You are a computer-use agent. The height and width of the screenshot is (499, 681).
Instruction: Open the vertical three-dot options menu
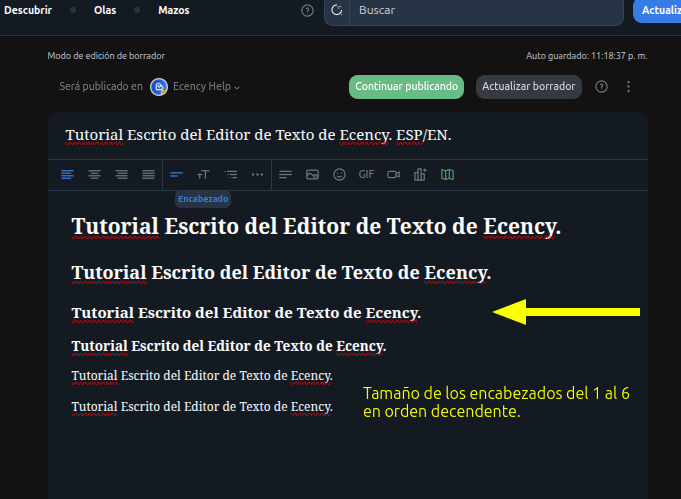(628, 87)
